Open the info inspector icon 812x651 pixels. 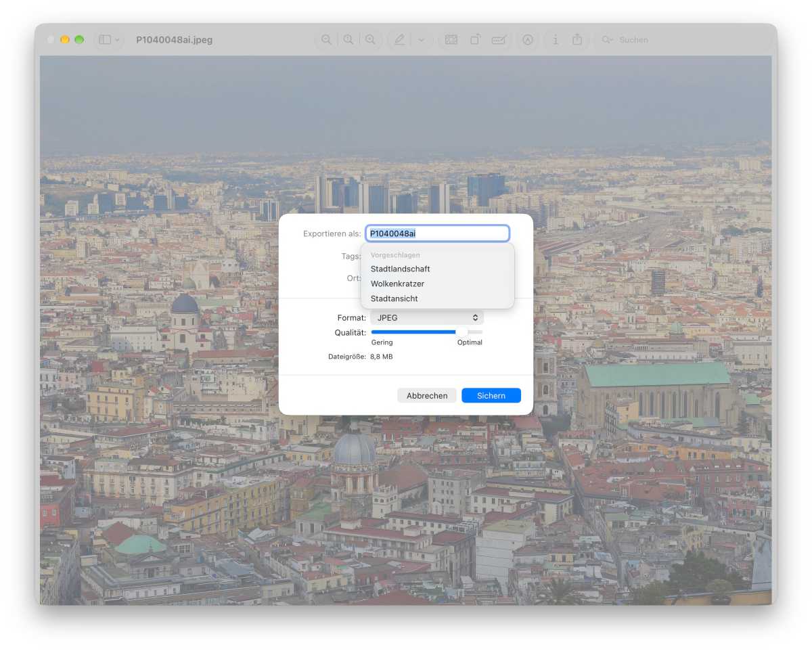(x=556, y=40)
